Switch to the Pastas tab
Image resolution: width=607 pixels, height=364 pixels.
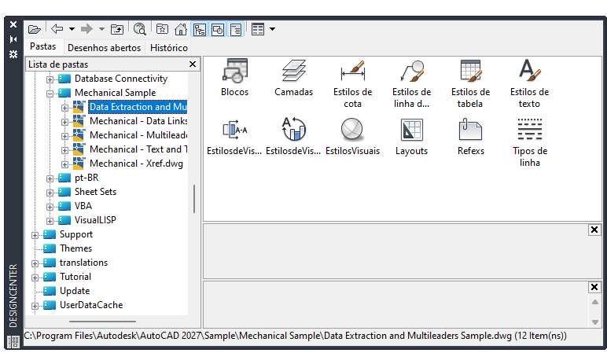[43, 46]
